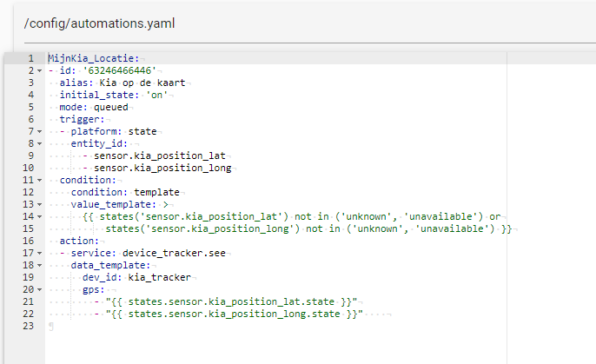Click line number 1 in the gutter

30,58
